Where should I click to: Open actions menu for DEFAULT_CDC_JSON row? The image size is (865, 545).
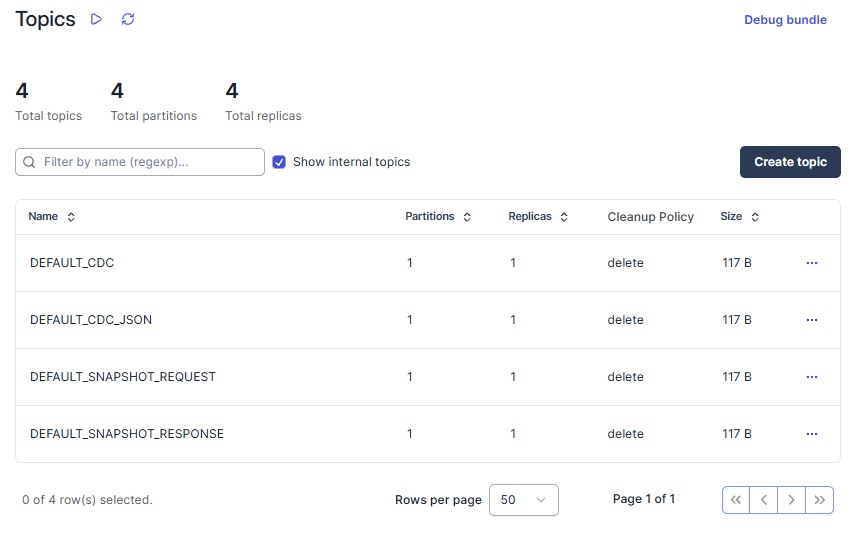coord(811,320)
